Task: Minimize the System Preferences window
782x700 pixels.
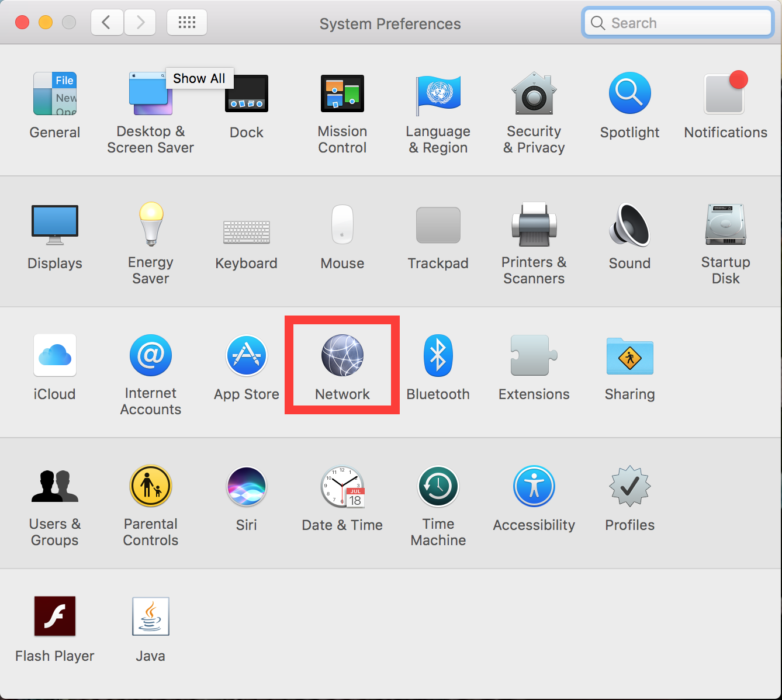Action: [46, 23]
